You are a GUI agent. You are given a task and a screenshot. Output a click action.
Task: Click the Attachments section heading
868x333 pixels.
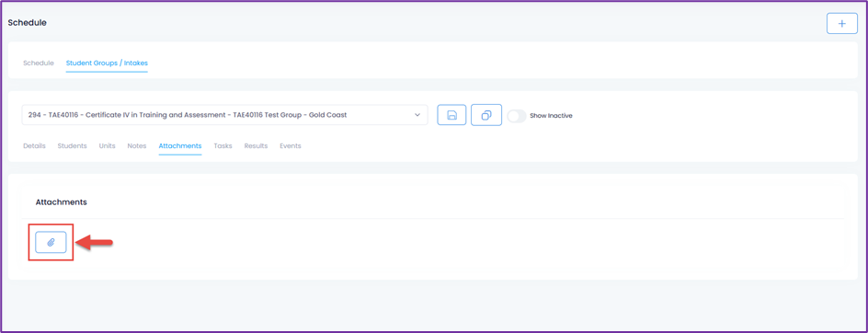tap(61, 202)
